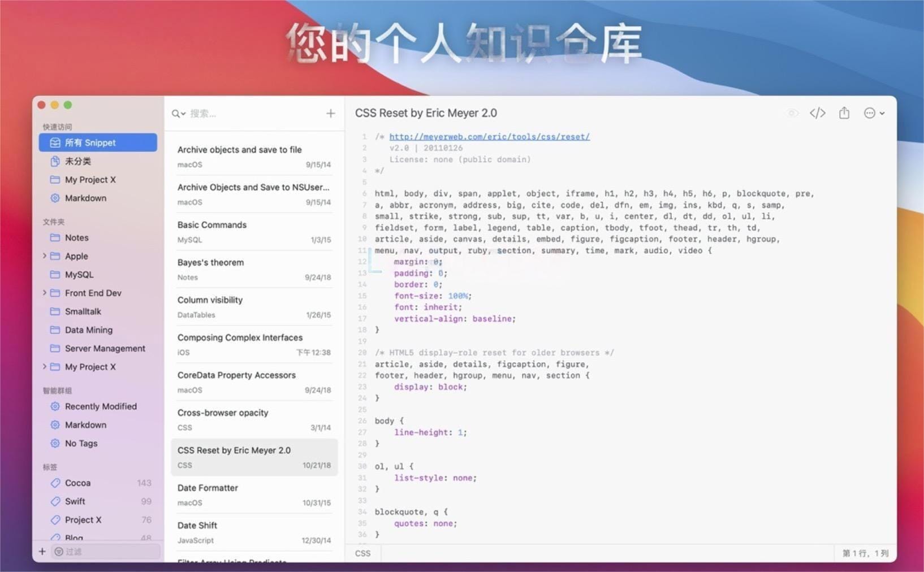This screenshot has height=572, width=924.
Task: Click the Recently Modified gear icon
Action: click(55, 406)
